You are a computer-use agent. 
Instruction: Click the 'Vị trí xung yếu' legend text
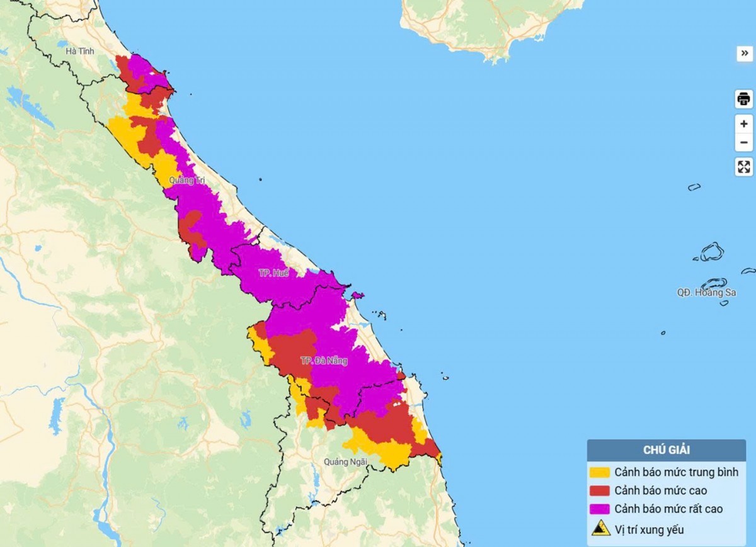tap(649, 529)
